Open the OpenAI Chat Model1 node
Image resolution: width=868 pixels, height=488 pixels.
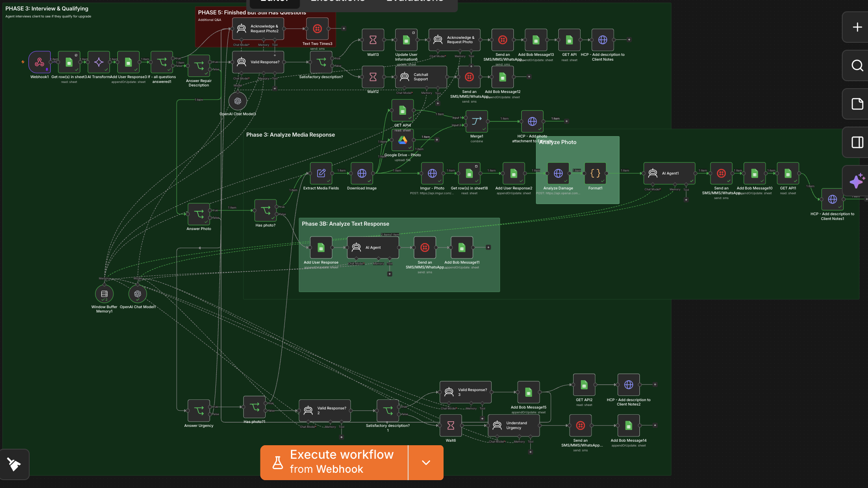pos(138,294)
